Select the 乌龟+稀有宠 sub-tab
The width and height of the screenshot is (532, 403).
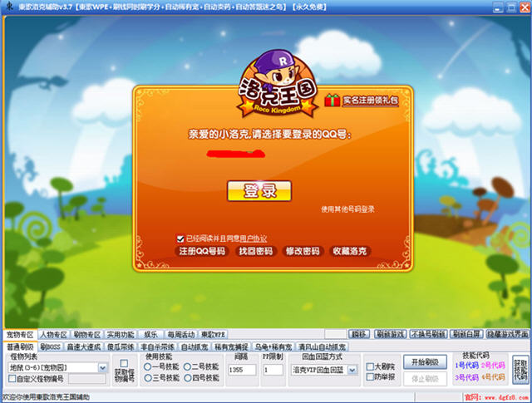(273, 347)
